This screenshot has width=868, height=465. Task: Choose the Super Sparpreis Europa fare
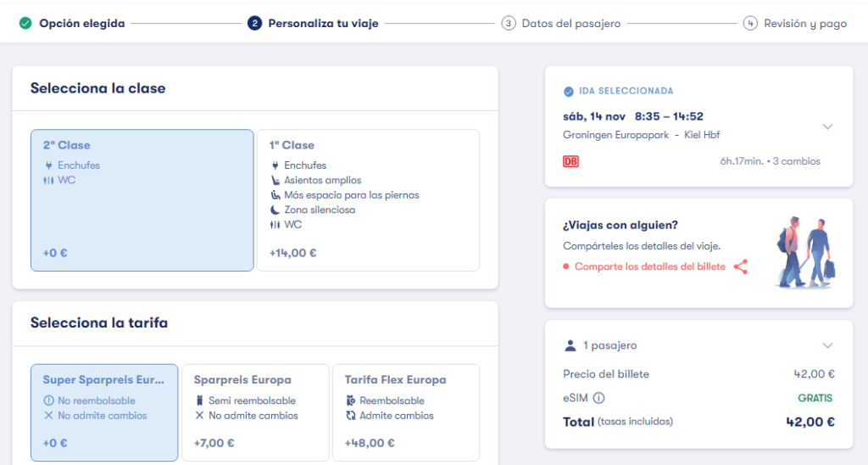[104, 412]
